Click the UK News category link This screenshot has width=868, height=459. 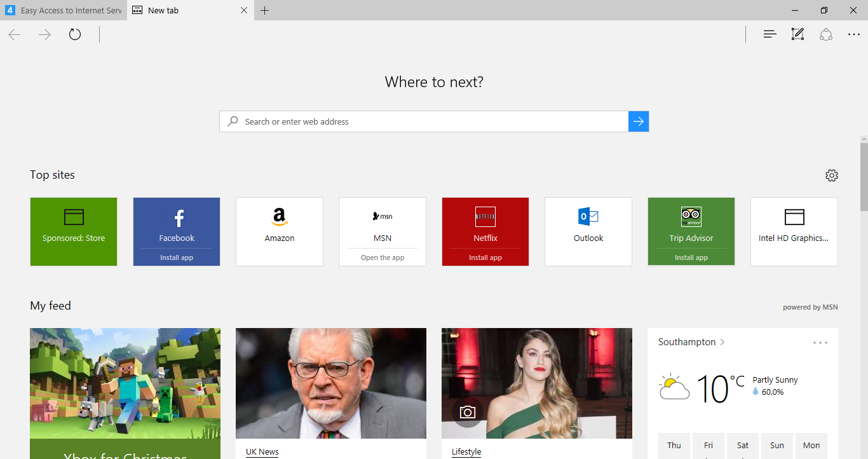click(x=262, y=451)
